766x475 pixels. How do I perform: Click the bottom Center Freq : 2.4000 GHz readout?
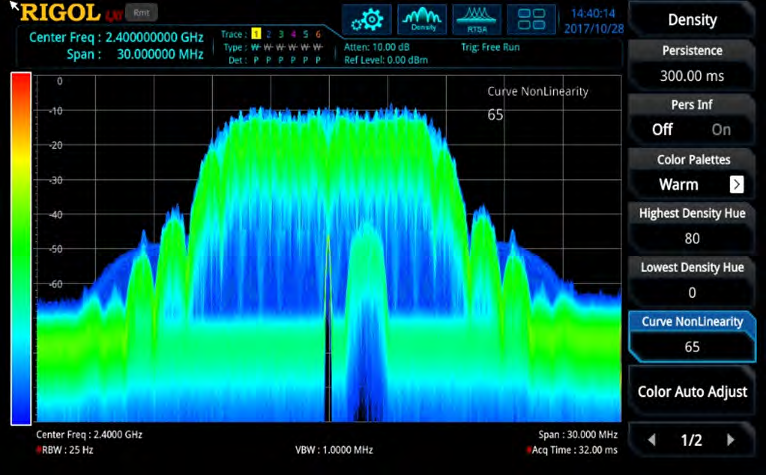pyautogui.click(x=89, y=434)
